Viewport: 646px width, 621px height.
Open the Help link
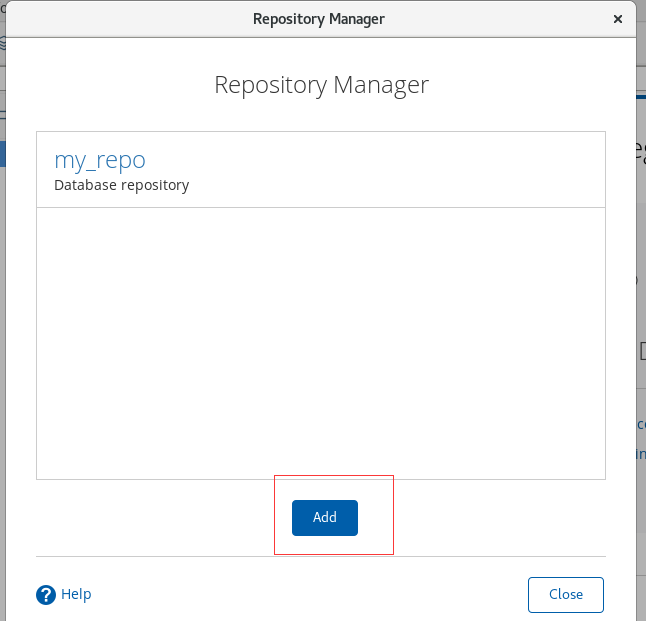76,594
